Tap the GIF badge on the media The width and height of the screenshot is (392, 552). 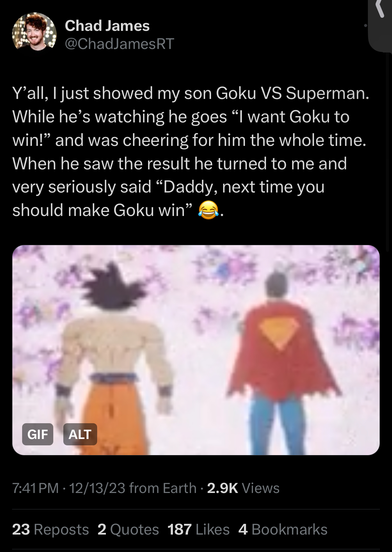tap(38, 434)
